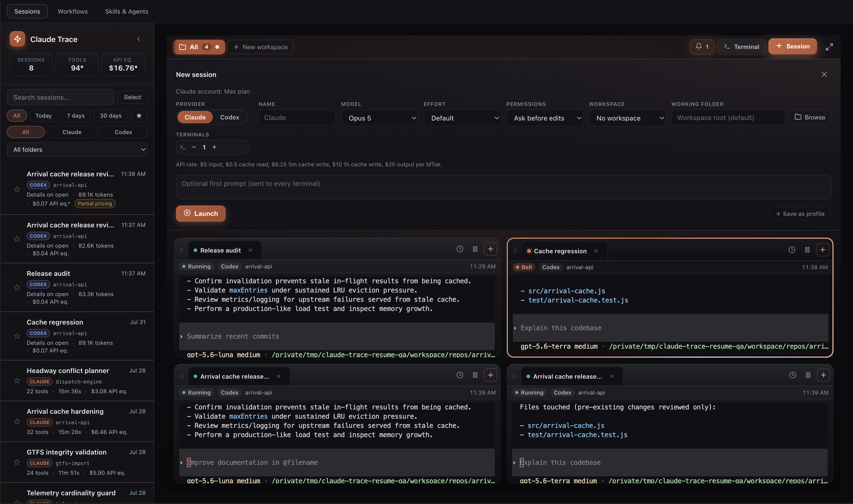Filter sessions by starred favorites
Screen dimensions: 853x504
tap(139, 115)
